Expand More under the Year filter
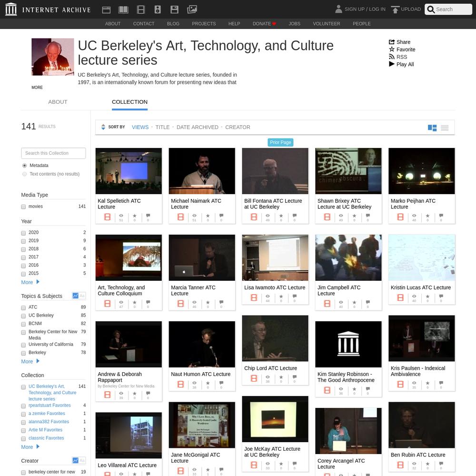 coord(30,282)
